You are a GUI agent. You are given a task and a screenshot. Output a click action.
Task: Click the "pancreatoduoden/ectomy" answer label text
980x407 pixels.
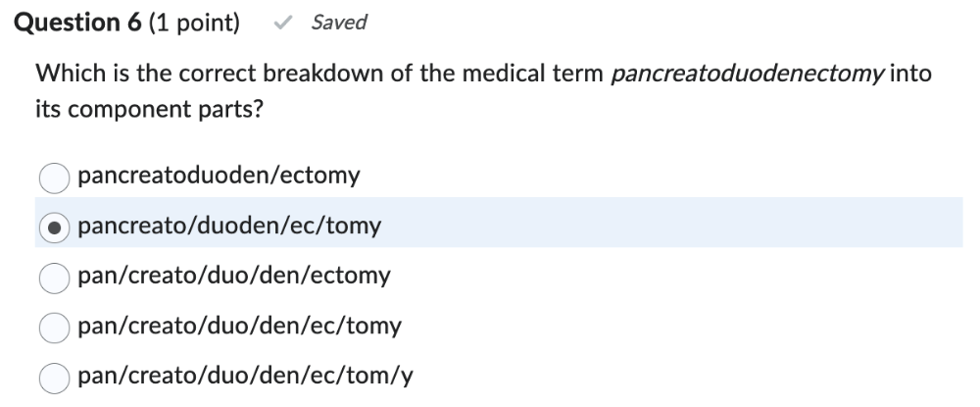click(219, 177)
